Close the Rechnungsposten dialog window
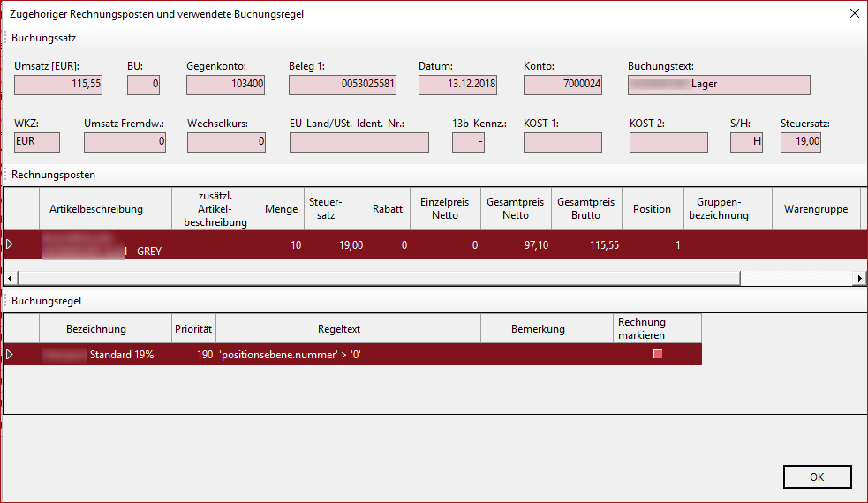Image resolution: width=868 pixels, height=503 pixels. click(x=853, y=13)
